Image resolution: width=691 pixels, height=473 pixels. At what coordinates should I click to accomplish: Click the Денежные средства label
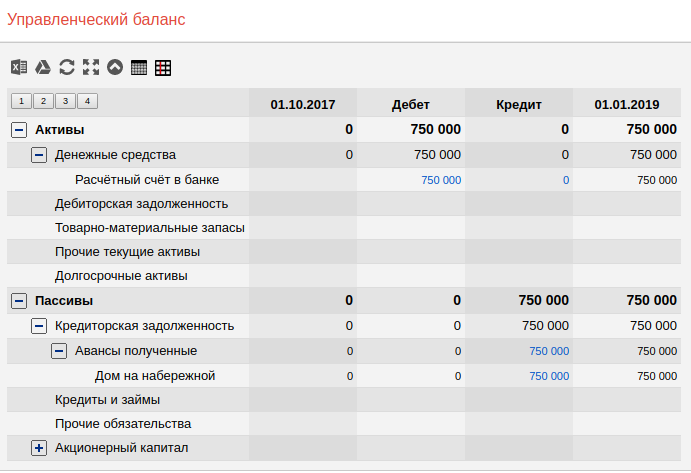click(115, 155)
